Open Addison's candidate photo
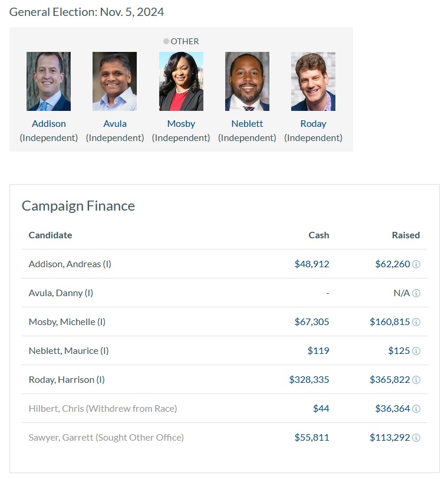This screenshot has width=448, height=479. tap(48, 81)
